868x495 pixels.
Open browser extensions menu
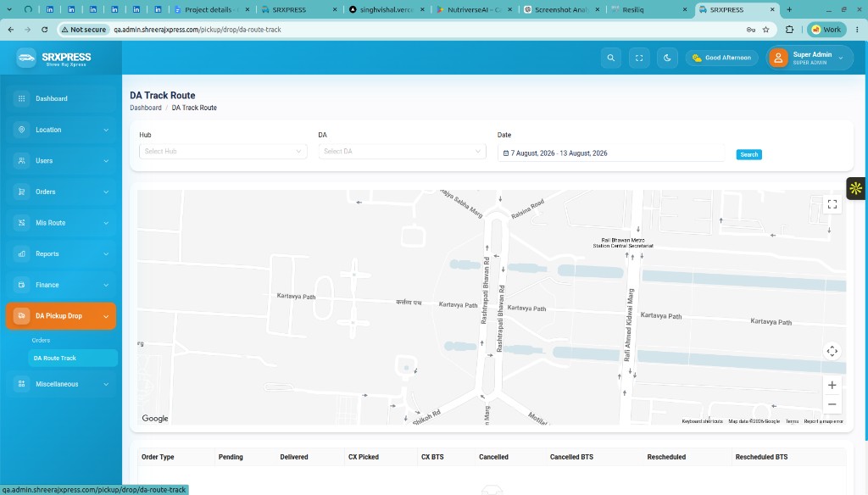(789, 30)
